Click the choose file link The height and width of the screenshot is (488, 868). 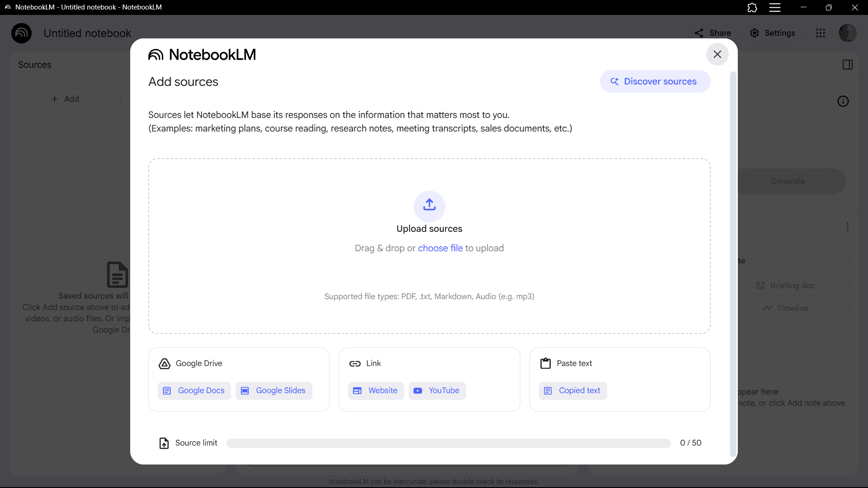click(440, 248)
